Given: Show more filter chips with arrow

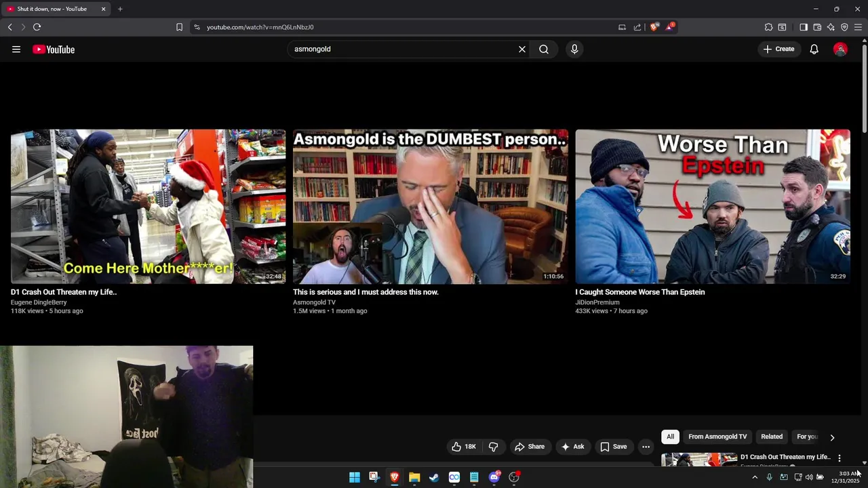Looking at the screenshot, I should pos(832,437).
